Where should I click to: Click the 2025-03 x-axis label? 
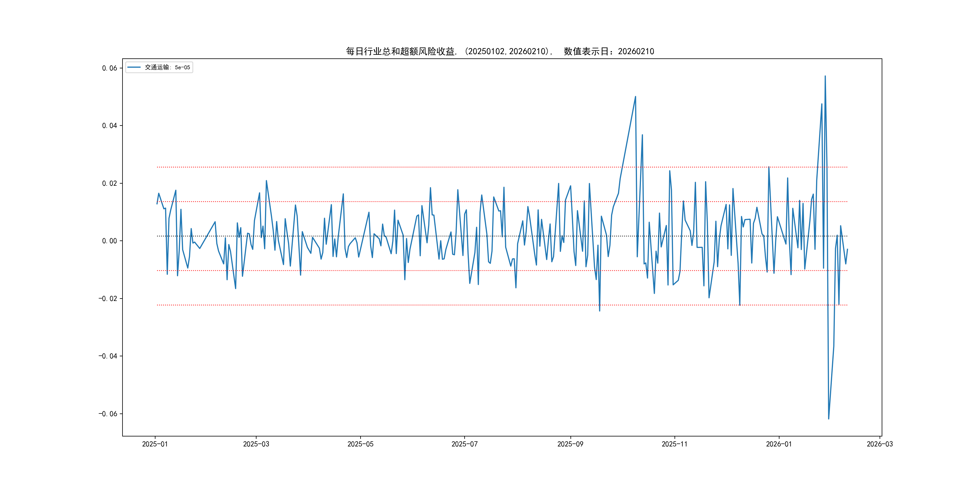[x=256, y=444]
